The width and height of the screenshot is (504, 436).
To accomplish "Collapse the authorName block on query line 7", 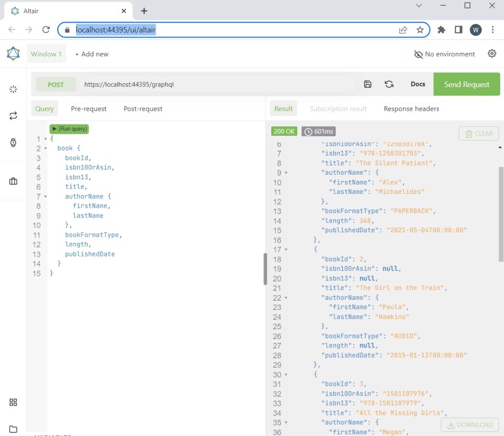I will click(x=46, y=196).
